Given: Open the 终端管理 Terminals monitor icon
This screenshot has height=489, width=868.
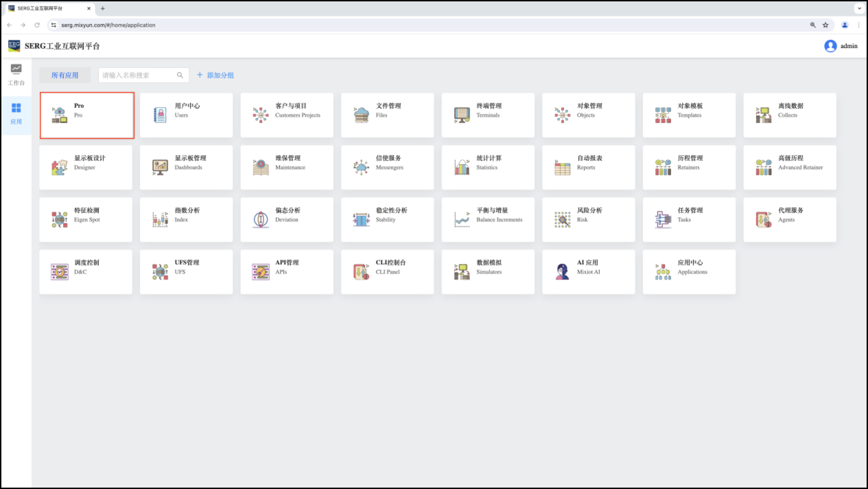Looking at the screenshot, I should [x=461, y=115].
